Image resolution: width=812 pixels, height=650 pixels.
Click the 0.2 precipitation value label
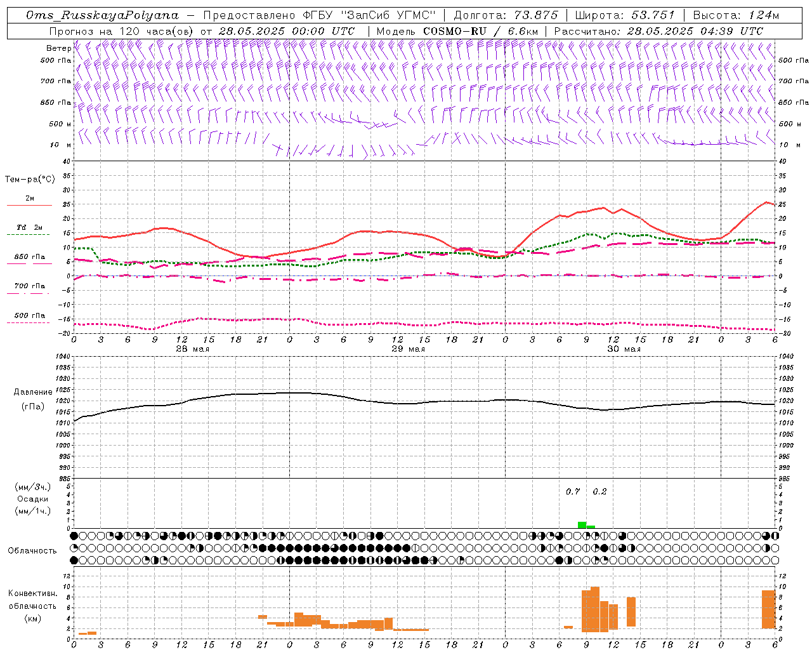pyautogui.click(x=599, y=491)
